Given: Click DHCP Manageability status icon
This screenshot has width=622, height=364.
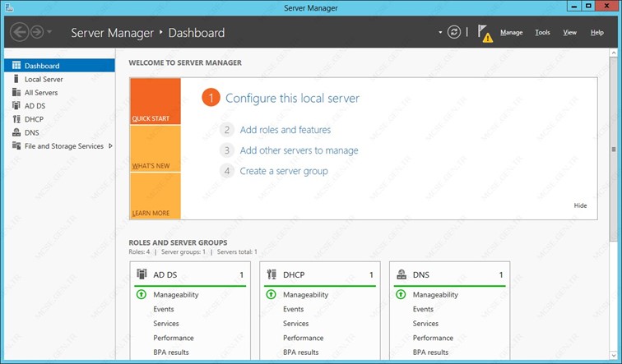Looking at the screenshot, I should click(x=271, y=294).
